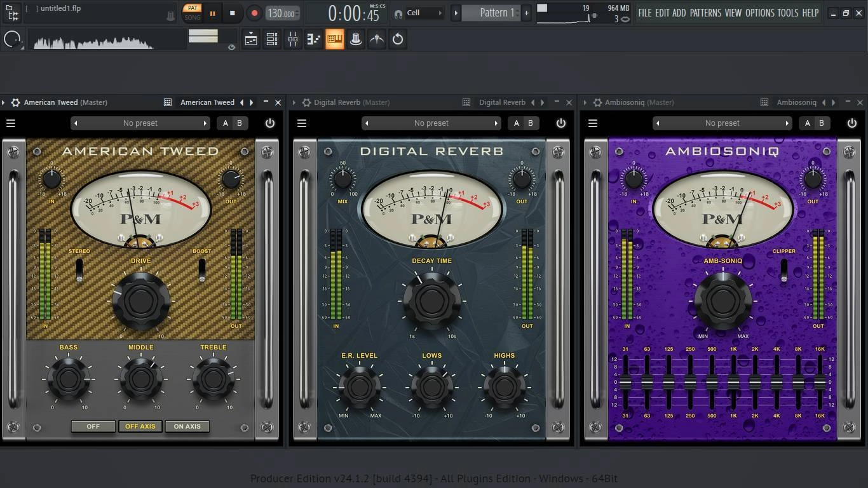
Task: Open the Pattern 1 selector
Action: (x=491, y=13)
